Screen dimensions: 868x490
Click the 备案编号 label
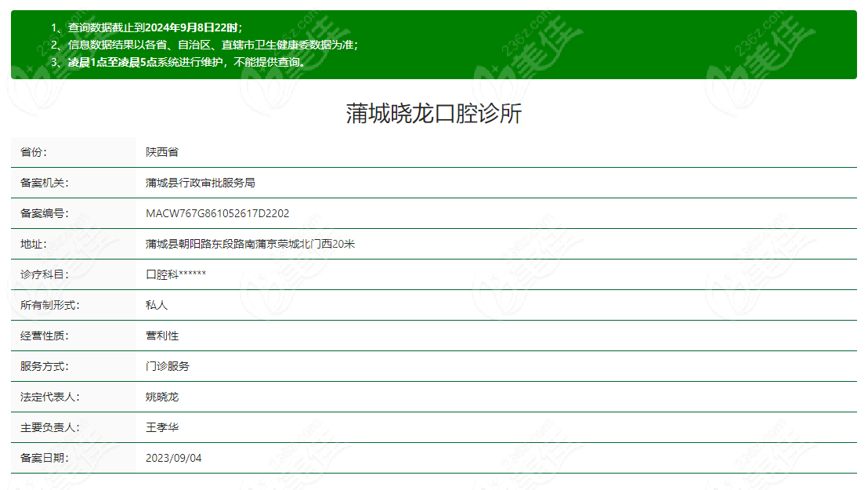click(45, 213)
